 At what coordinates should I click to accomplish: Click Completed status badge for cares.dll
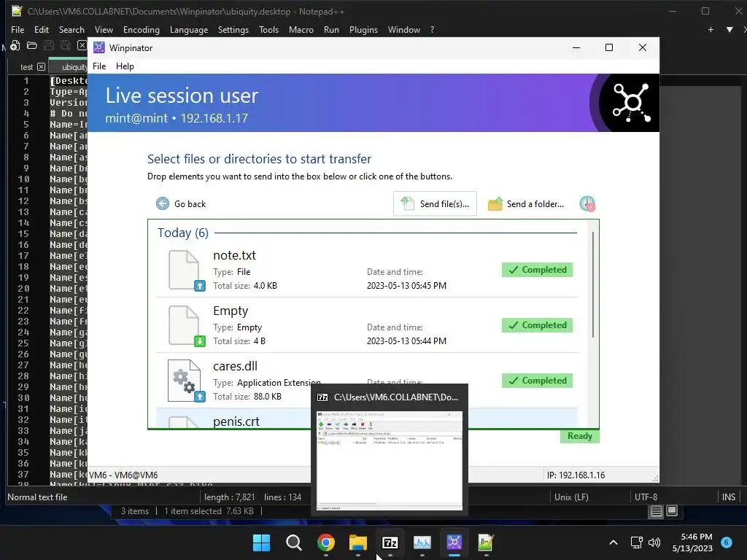[537, 381]
